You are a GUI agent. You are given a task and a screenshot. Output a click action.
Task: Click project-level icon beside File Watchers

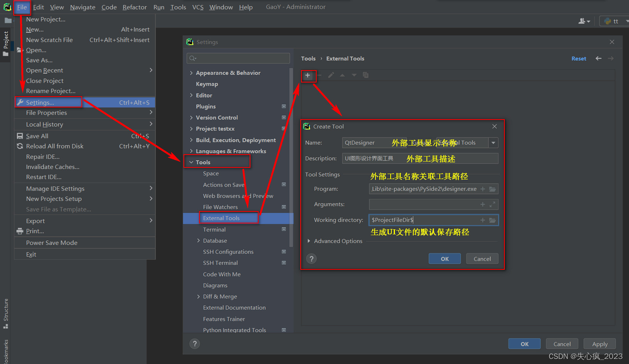tap(284, 207)
